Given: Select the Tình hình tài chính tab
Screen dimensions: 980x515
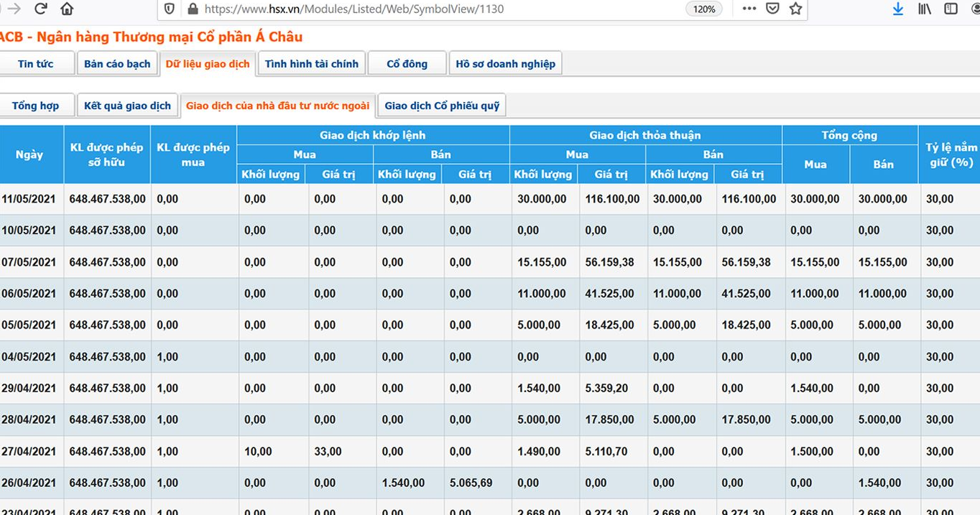Looking at the screenshot, I should (x=311, y=64).
